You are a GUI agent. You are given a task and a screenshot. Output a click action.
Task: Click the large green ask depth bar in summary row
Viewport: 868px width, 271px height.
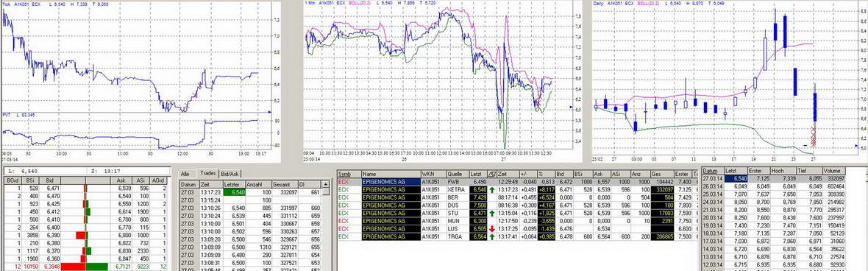[97, 267]
